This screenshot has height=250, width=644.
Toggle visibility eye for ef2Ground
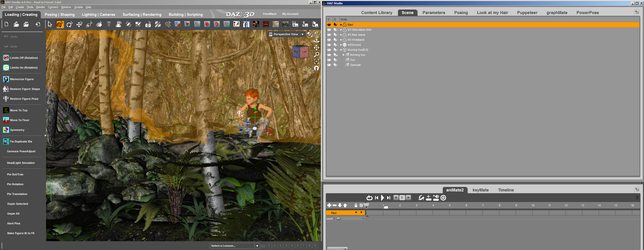coord(329,45)
